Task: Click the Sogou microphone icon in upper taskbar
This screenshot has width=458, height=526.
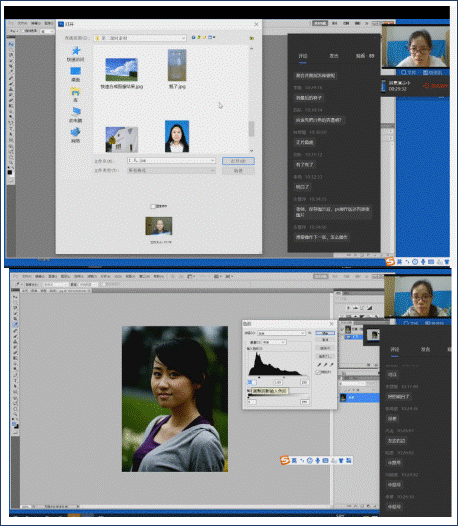Action: click(423, 262)
